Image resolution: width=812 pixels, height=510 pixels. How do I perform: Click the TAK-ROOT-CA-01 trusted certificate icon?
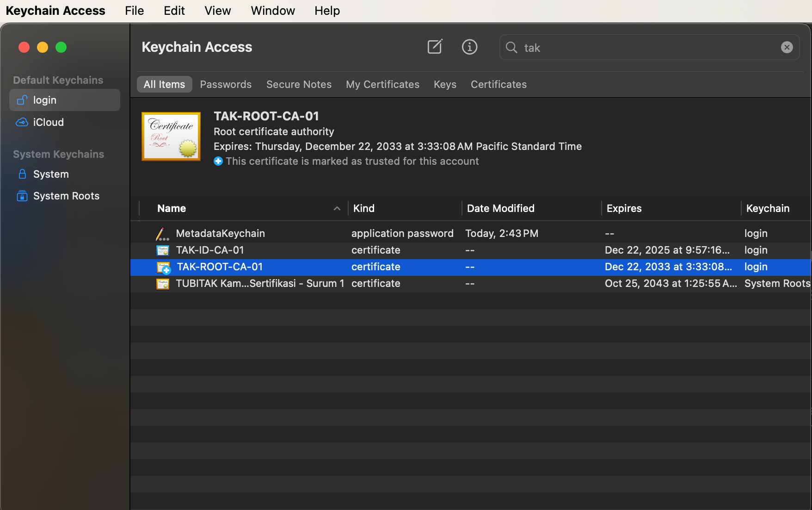(164, 267)
